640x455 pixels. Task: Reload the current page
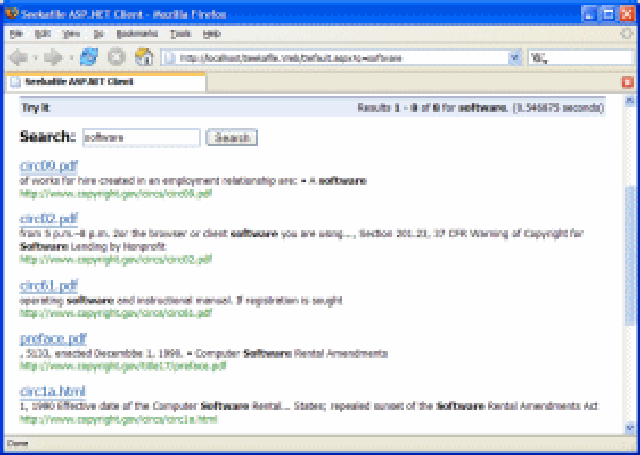pos(90,57)
